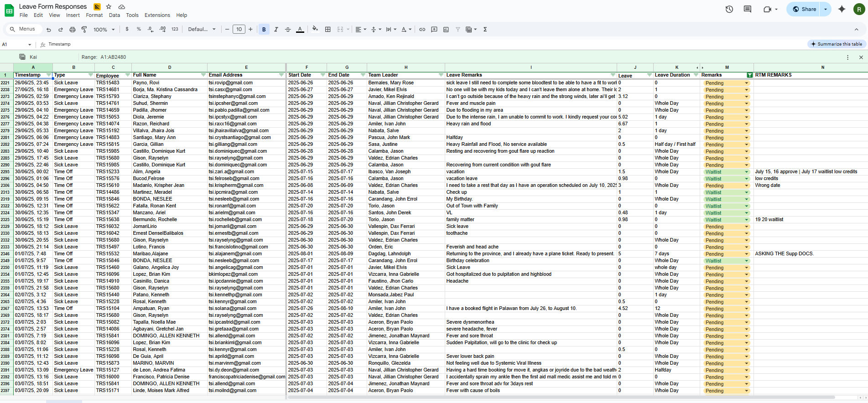Open vertical align dropdown
Screen dimensions: 868x403
click(x=376, y=29)
